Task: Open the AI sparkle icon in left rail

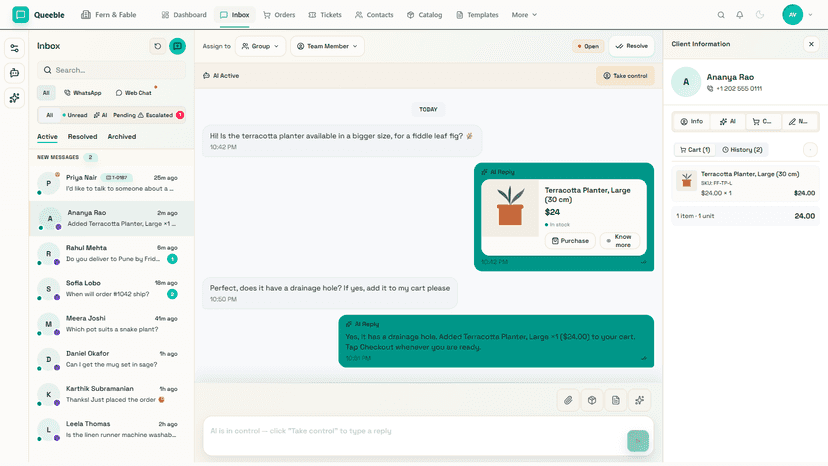Action: pyautogui.click(x=14, y=98)
